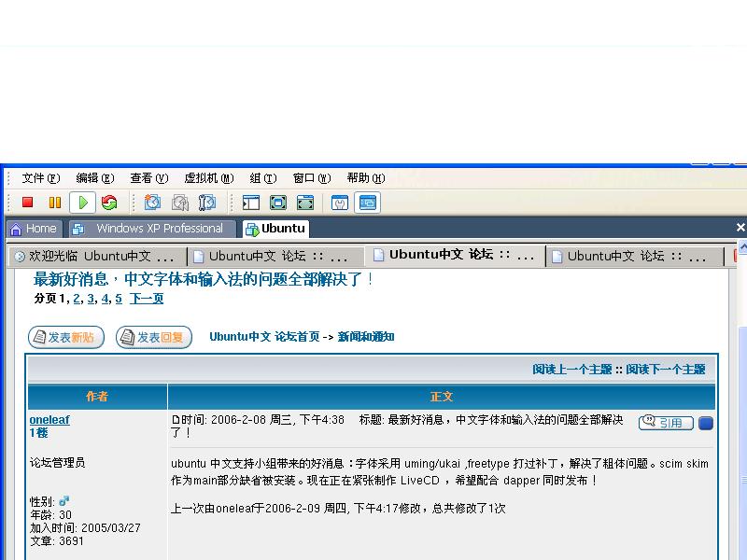
Task: Click the male gender icon next to 性别
Action: (63, 501)
